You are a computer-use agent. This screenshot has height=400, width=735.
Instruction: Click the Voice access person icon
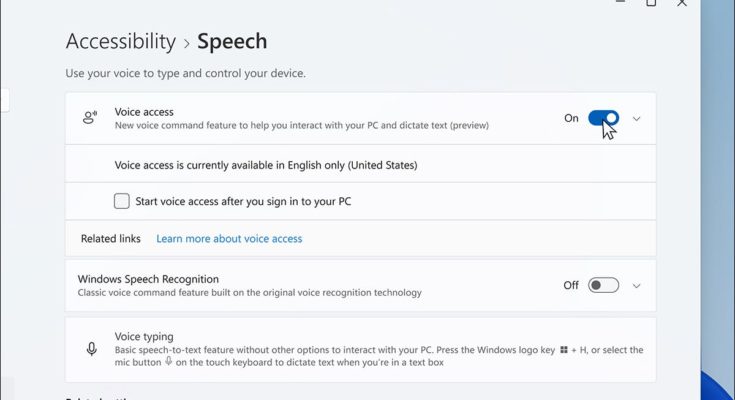pyautogui.click(x=90, y=118)
